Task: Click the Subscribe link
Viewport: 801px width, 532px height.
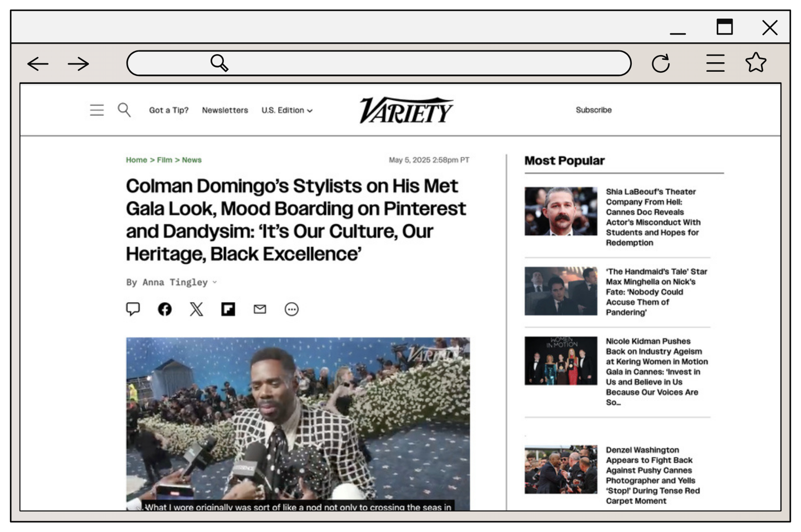Action: click(593, 110)
